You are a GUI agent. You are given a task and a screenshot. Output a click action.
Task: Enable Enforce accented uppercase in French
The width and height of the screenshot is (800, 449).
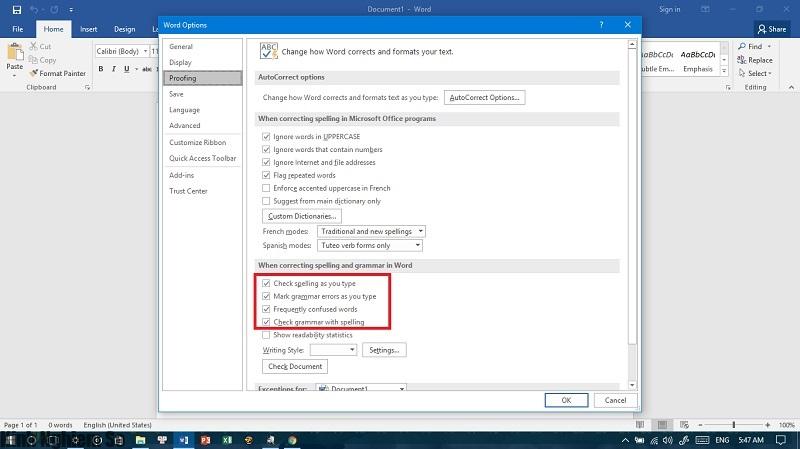click(x=266, y=188)
